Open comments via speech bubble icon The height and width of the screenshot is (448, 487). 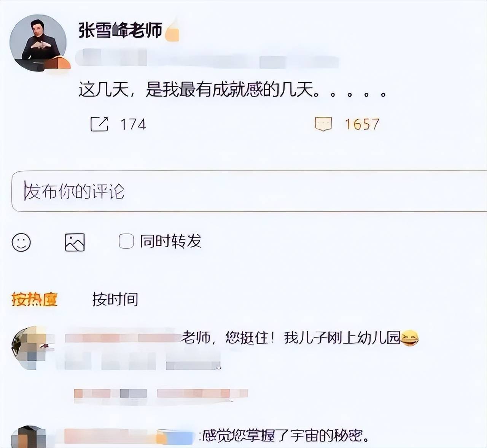pyautogui.click(x=323, y=124)
